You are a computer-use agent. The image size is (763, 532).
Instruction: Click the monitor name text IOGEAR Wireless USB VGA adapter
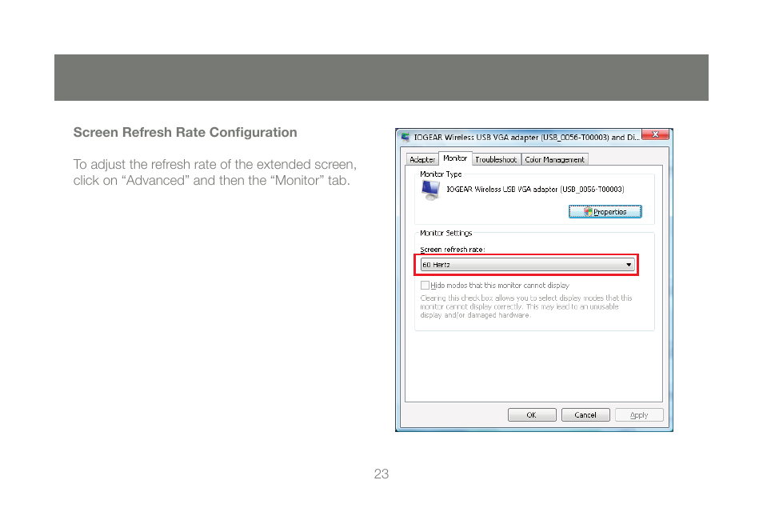point(535,190)
